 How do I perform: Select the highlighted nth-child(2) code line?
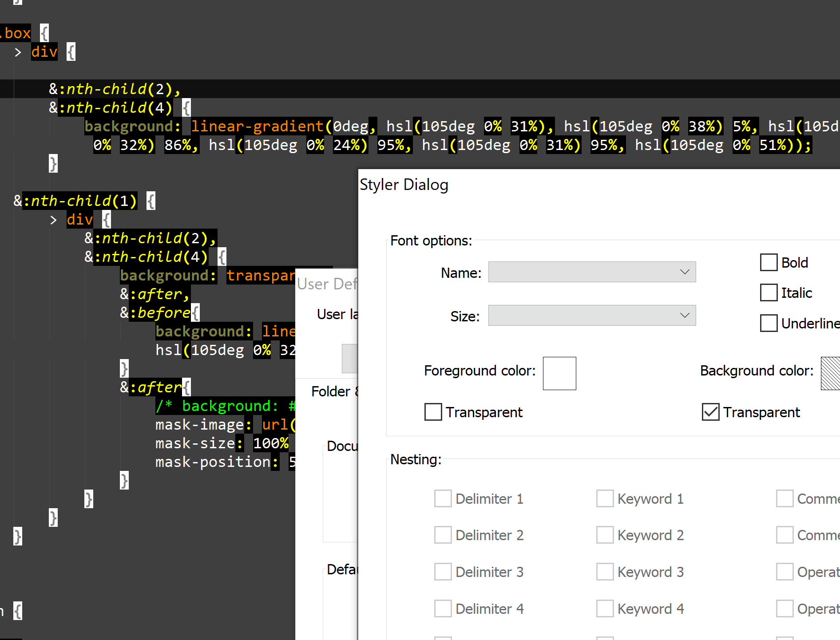115,89
